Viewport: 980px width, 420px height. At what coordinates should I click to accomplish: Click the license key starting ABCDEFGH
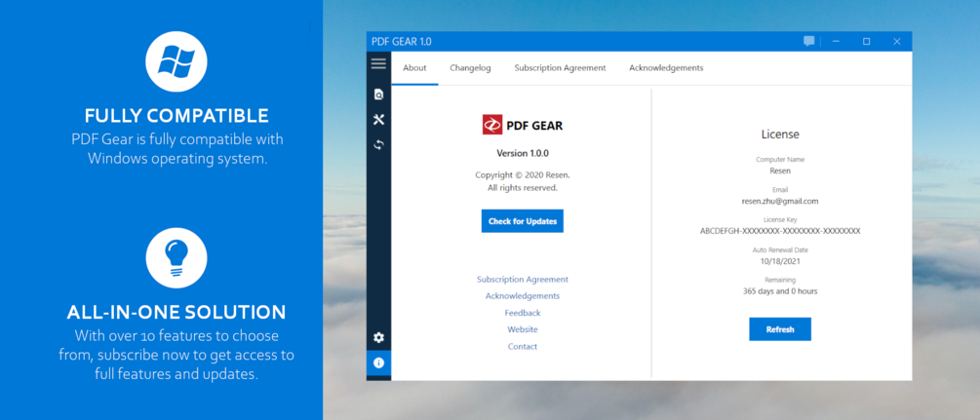780,231
